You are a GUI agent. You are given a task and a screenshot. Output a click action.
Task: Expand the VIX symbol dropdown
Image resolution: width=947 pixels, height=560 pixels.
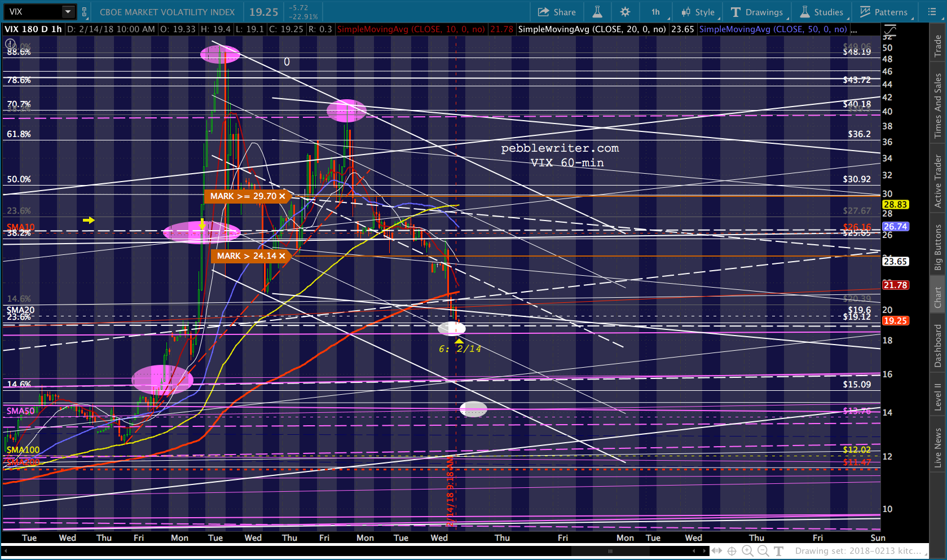click(x=68, y=12)
